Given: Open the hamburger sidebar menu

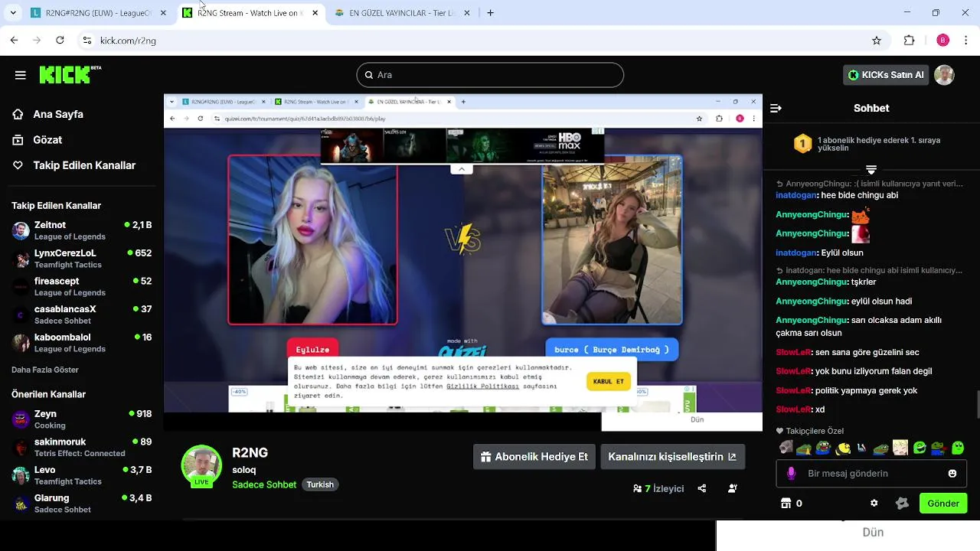Looking at the screenshot, I should tap(21, 75).
